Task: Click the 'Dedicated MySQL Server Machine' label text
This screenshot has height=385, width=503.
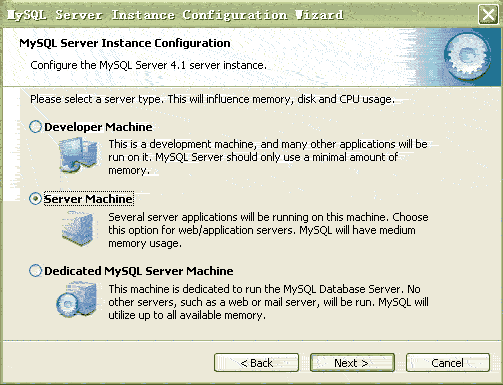Action: [139, 271]
